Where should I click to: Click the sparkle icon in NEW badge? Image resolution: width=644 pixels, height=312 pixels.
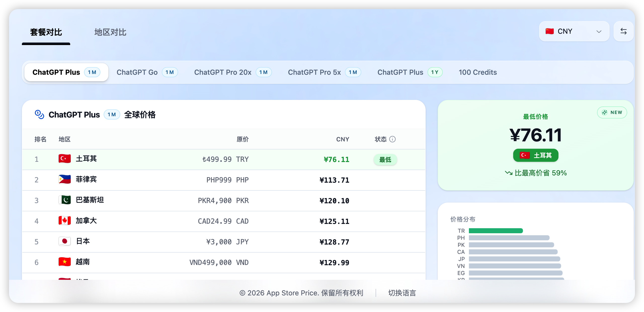[605, 112]
